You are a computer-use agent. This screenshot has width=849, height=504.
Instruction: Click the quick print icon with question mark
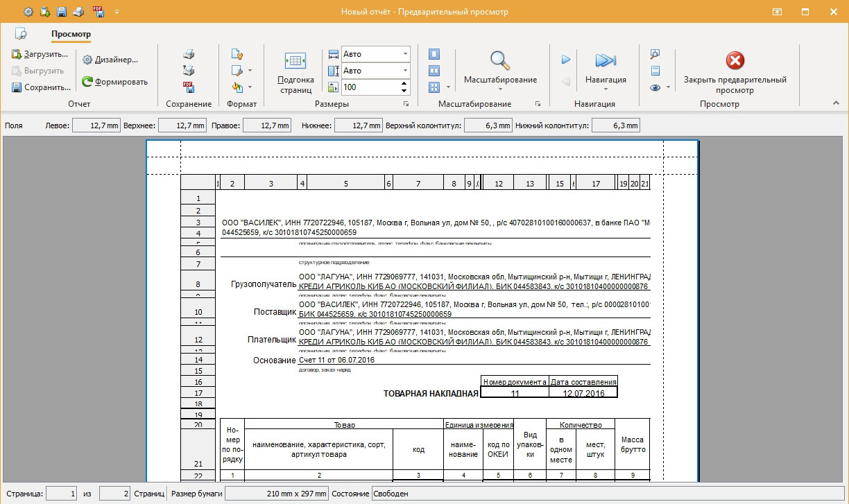(189, 71)
